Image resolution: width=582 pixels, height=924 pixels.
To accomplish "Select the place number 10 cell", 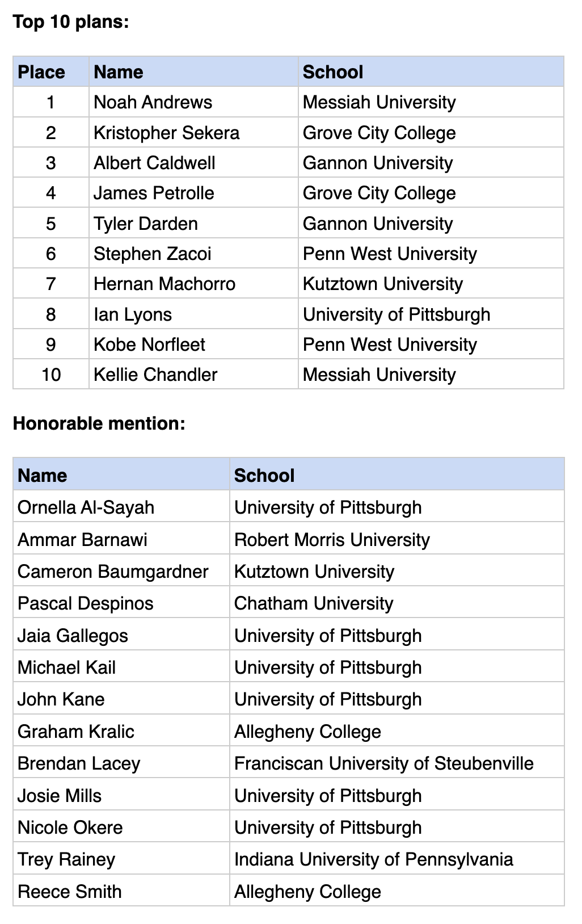I will coord(51,375).
